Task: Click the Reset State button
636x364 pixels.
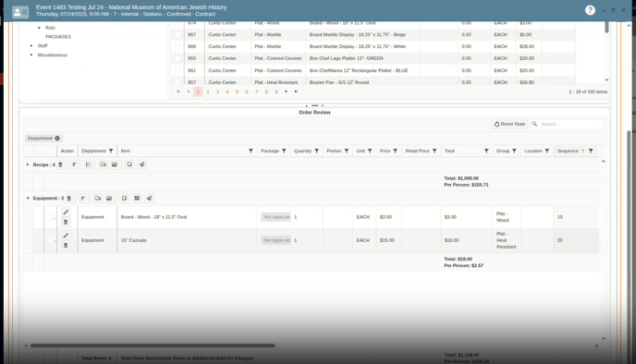Action: click(510, 124)
